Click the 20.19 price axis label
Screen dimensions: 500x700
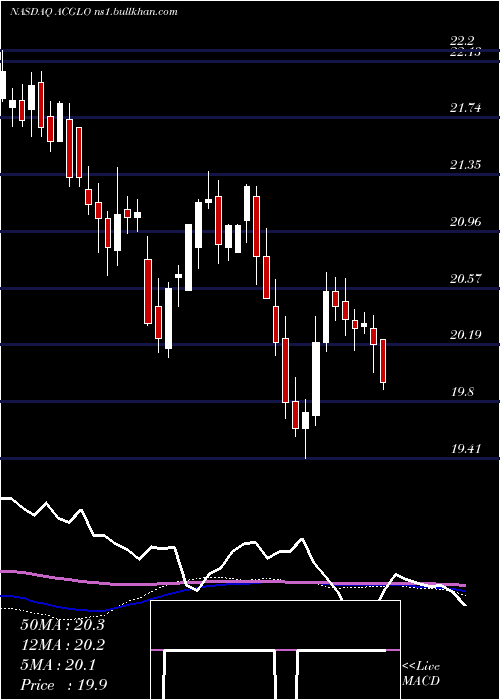tap(466, 335)
